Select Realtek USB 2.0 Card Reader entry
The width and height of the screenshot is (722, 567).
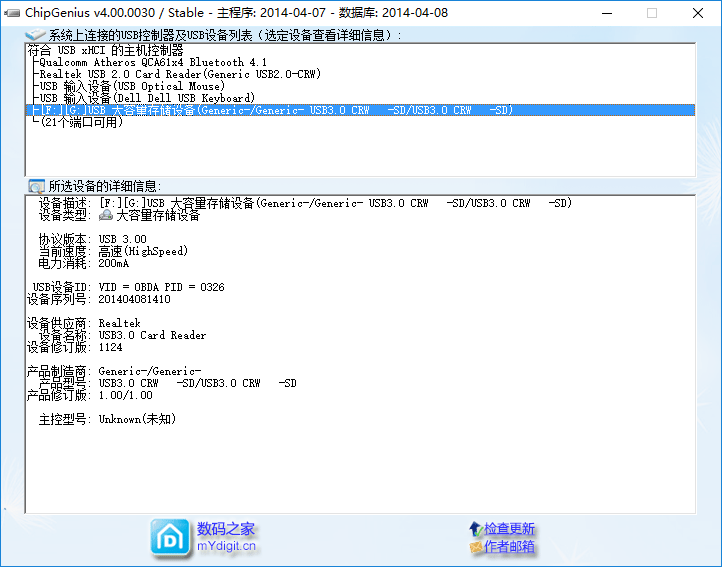coord(180,74)
